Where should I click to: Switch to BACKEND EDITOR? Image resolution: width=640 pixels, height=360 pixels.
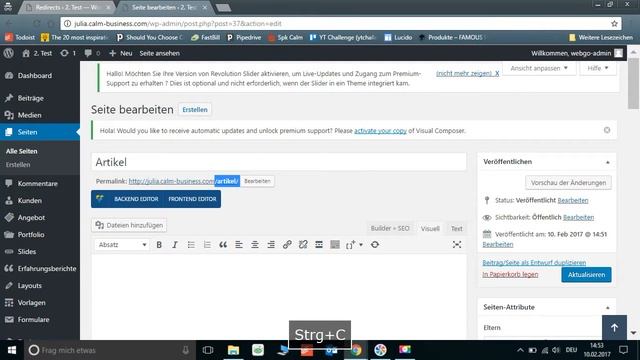pyautogui.click(x=136, y=199)
